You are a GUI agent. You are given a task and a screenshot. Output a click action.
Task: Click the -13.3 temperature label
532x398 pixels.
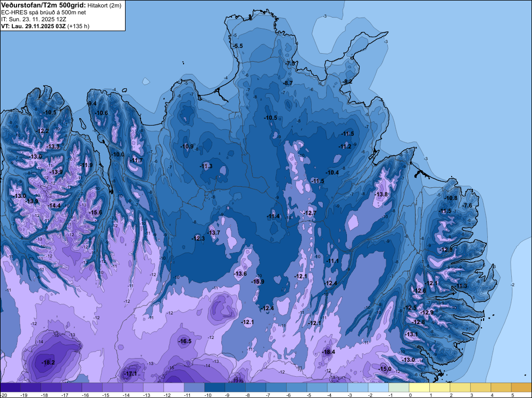[x=53, y=146]
